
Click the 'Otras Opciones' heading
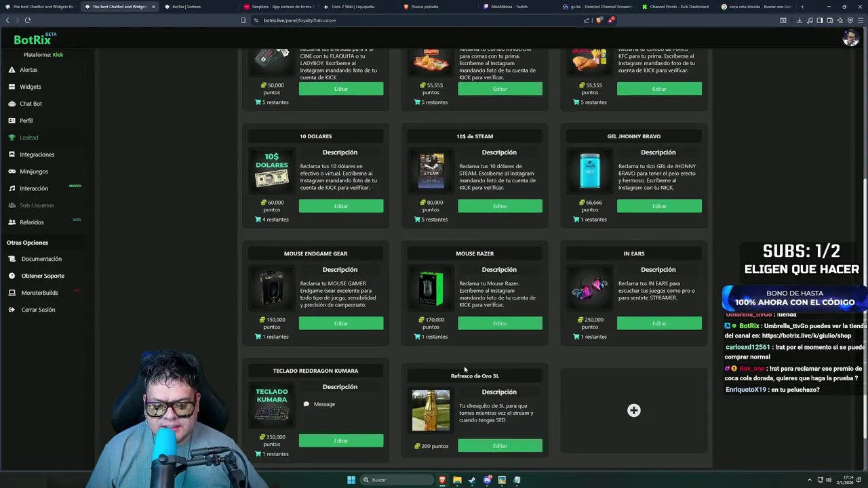[27, 243]
